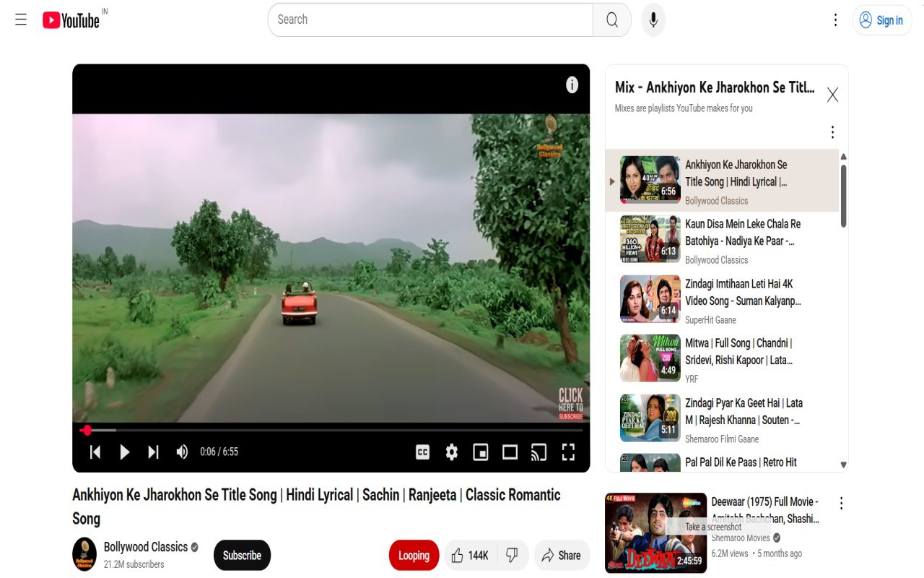Click 21.2M subscribers text

(x=134, y=564)
